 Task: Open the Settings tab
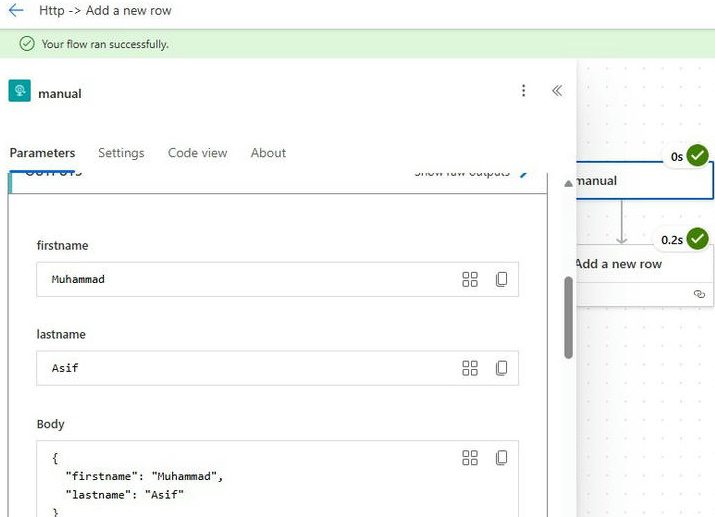click(x=121, y=153)
